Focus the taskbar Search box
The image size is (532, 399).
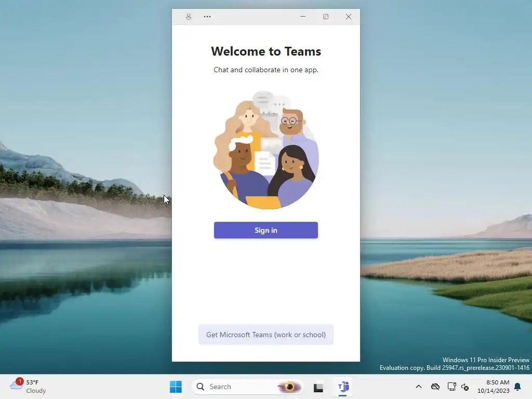tap(247, 387)
